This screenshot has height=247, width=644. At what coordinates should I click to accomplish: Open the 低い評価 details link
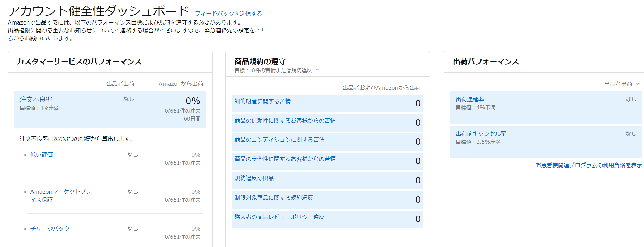click(x=41, y=155)
